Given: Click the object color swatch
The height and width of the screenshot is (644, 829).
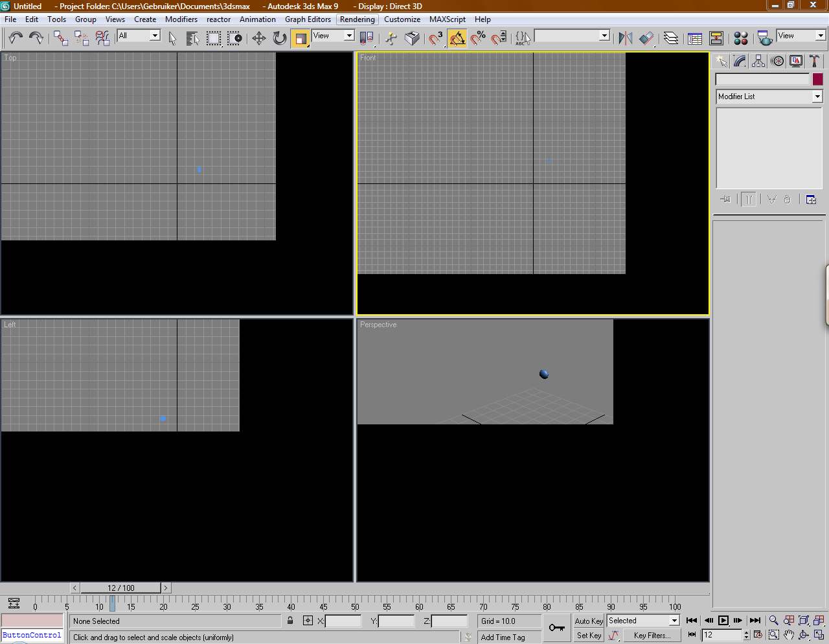Looking at the screenshot, I should click(818, 79).
